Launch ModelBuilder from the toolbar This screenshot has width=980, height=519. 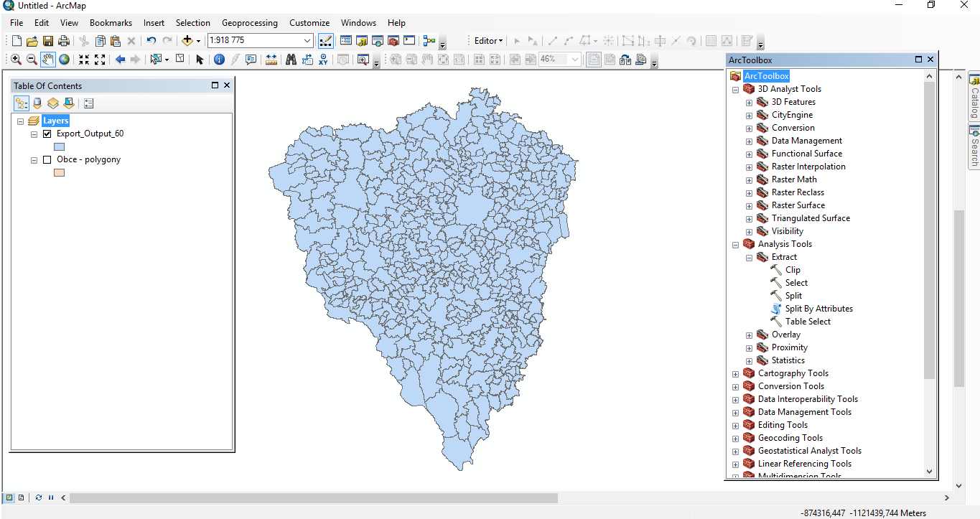(429, 41)
